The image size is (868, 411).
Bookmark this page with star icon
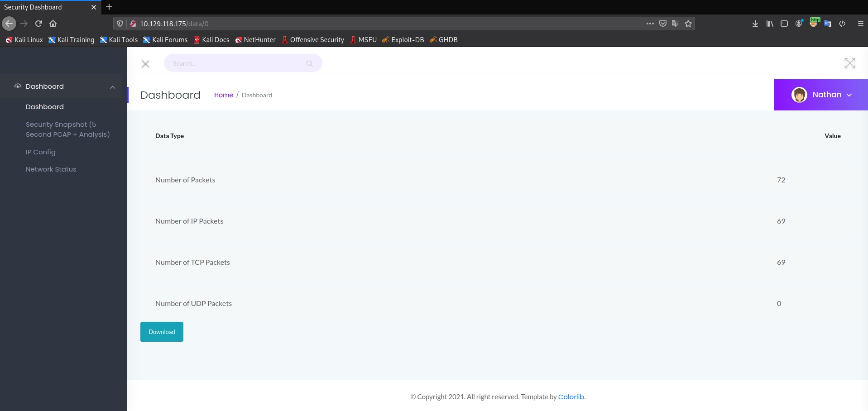[688, 24]
